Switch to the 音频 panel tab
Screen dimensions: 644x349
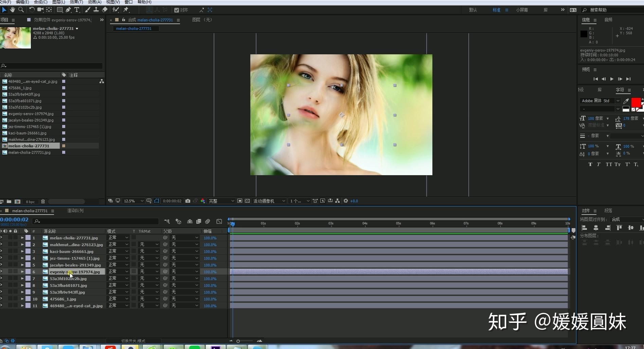[x=608, y=20]
